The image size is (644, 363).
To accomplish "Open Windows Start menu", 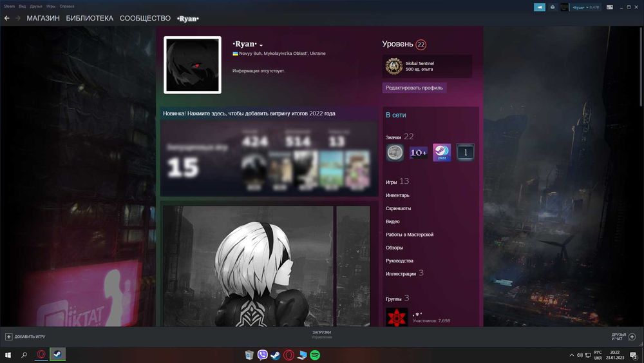I will tap(8, 355).
